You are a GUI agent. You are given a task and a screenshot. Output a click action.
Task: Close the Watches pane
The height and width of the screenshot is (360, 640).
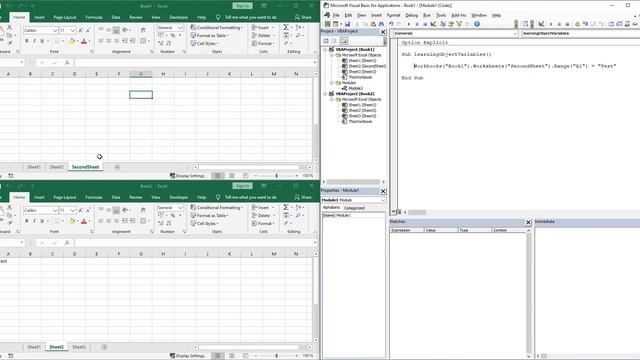click(x=528, y=222)
